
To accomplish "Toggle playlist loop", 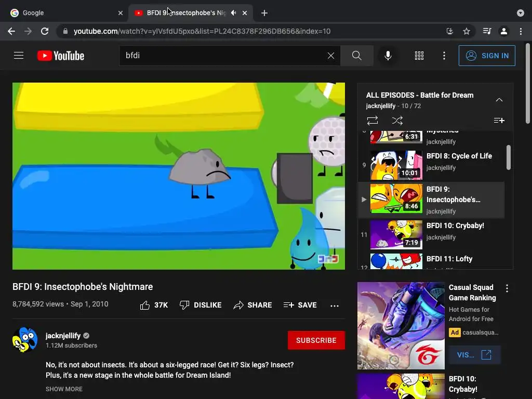I will [372, 121].
